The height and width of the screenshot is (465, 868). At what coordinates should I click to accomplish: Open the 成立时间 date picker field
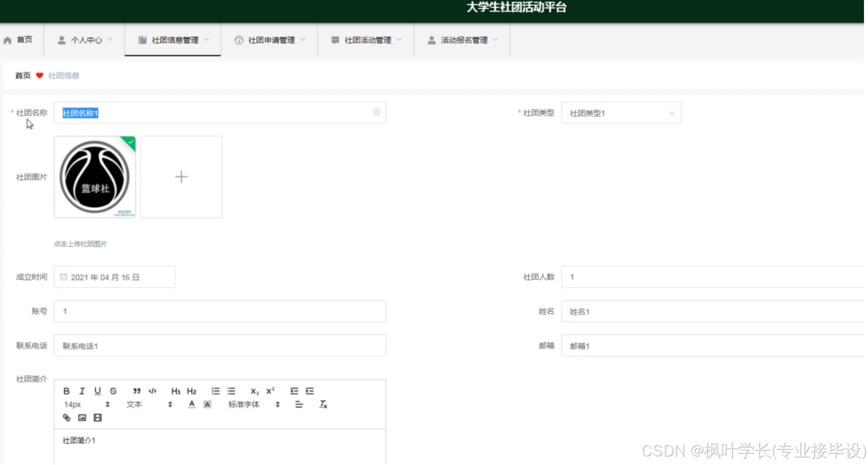[115, 277]
